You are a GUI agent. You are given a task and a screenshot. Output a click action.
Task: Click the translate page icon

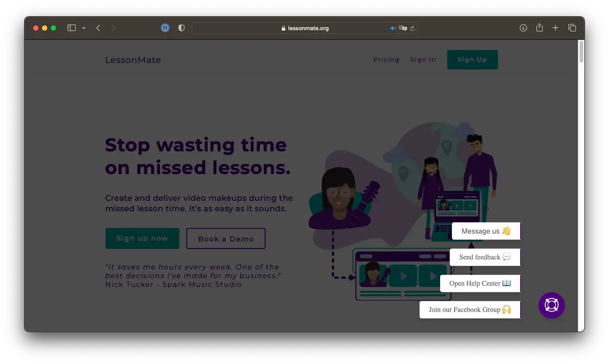tap(403, 28)
